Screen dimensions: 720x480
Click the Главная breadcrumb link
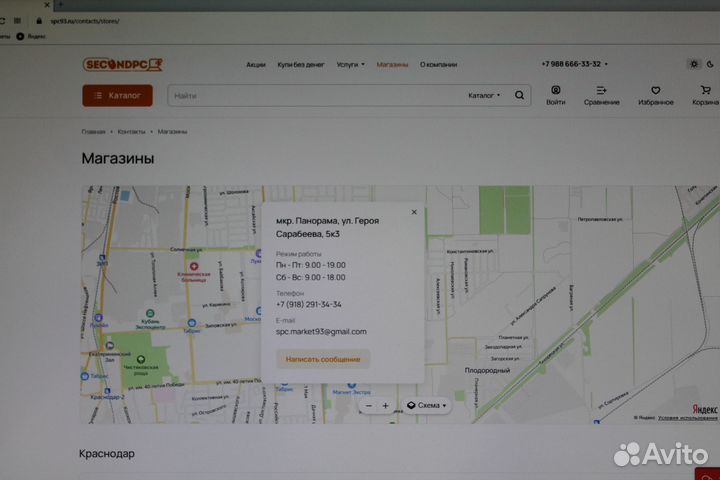pyautogui.click(x=93, y=132)
